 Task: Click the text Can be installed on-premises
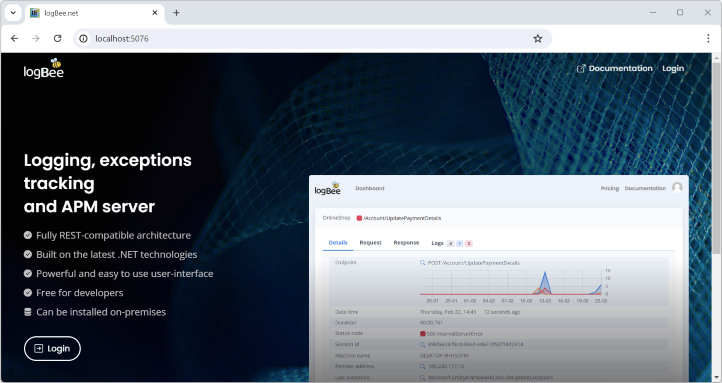pos(101,312)
